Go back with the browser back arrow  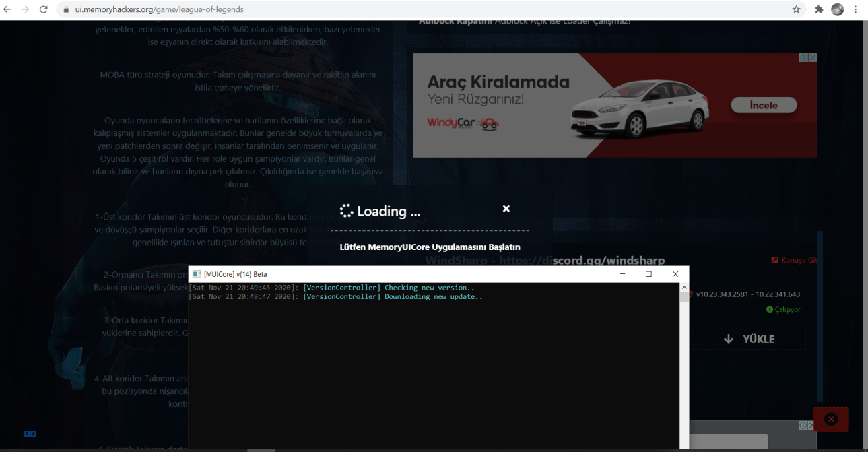point(7,9)
